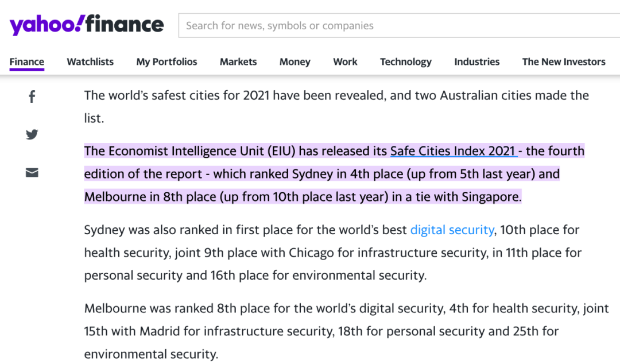
Task: Click text "Melbourne in 8th place"
Action: [x=150, y=196]
